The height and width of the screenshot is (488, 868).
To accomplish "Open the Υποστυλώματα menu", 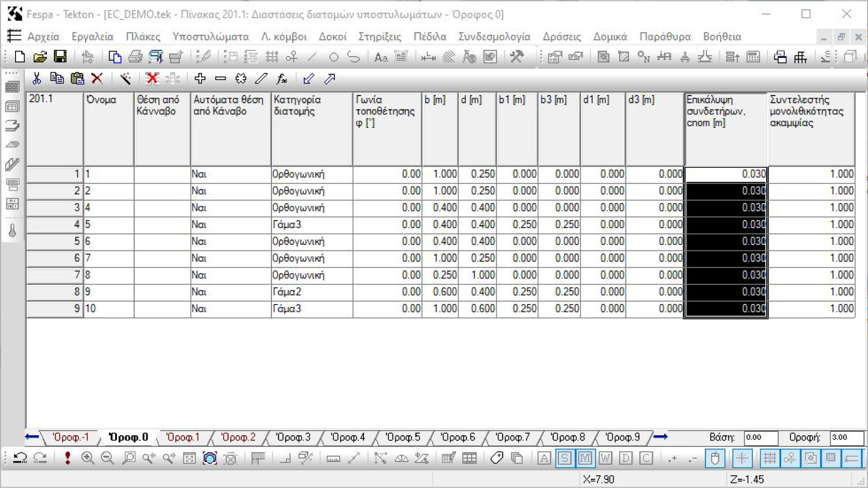I will click(x=211, y=36).
